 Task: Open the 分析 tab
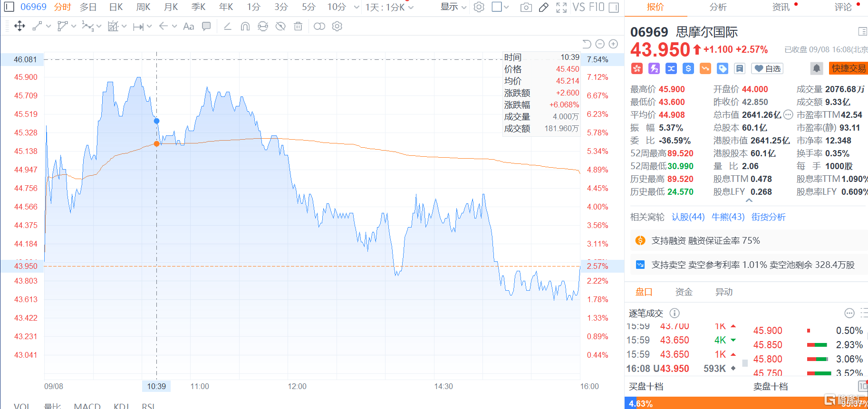(718, 7)
